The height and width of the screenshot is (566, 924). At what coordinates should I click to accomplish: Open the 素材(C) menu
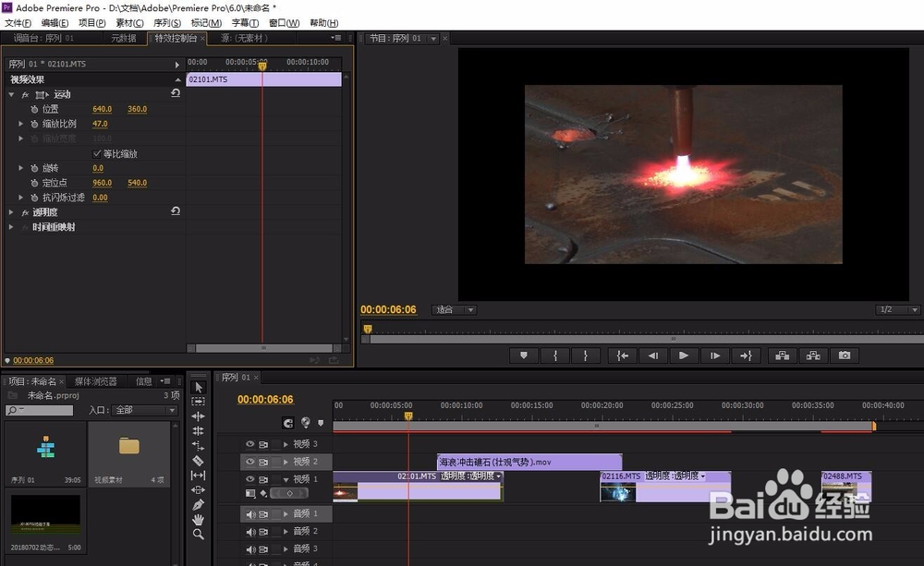pos(129,23)
